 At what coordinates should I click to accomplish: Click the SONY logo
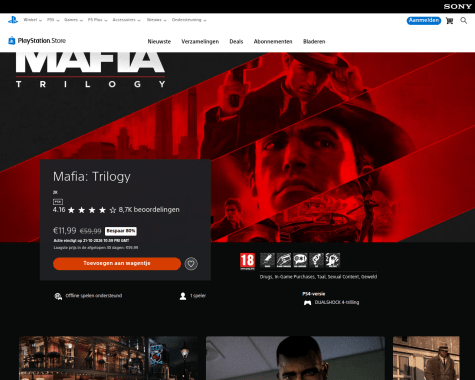457,7
